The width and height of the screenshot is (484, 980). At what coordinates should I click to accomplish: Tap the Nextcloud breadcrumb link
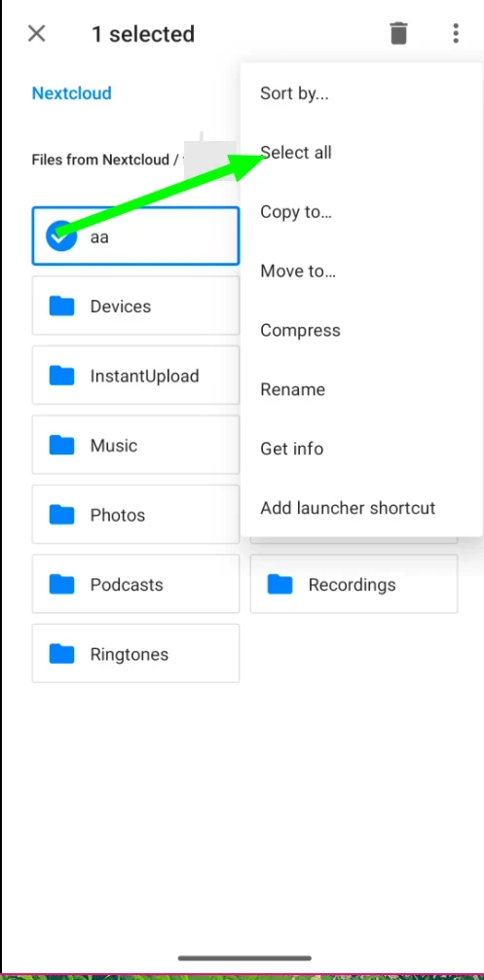pos(71,93)
